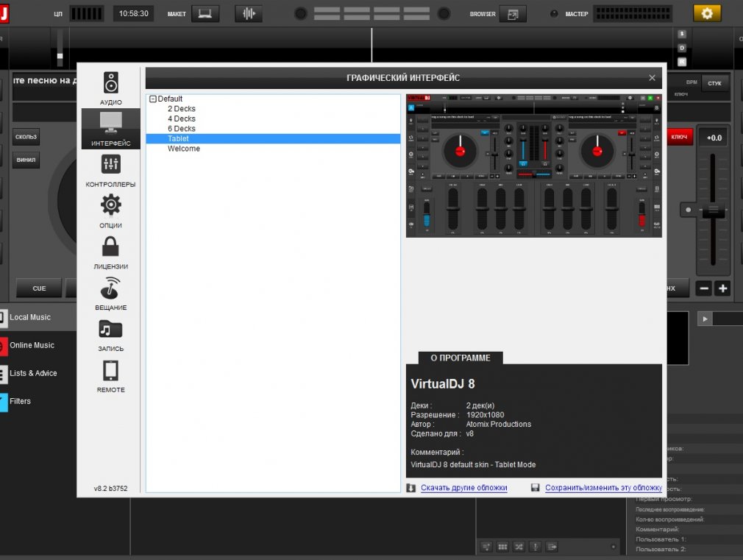Viewport: 743px width, 560px height.
Task: Select the 2 Decks skin
Action: tap(182, 109)
